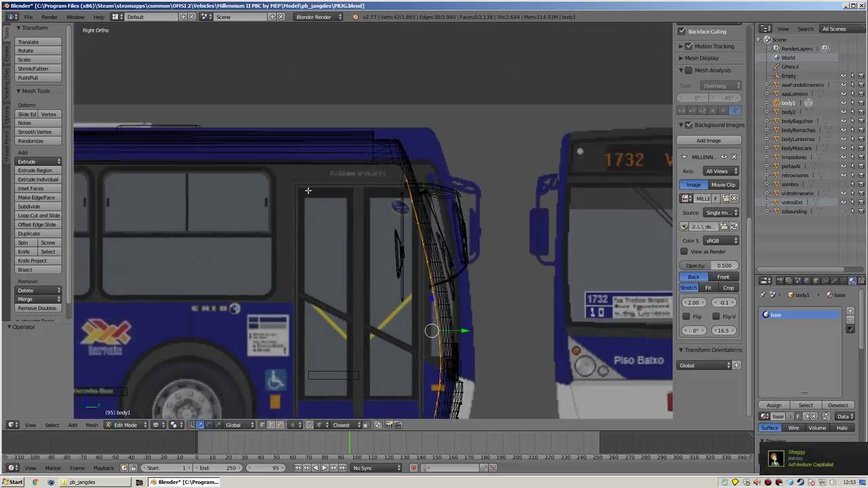
Task: Open the Axis All Views dropdown
Action: [721, 171]
